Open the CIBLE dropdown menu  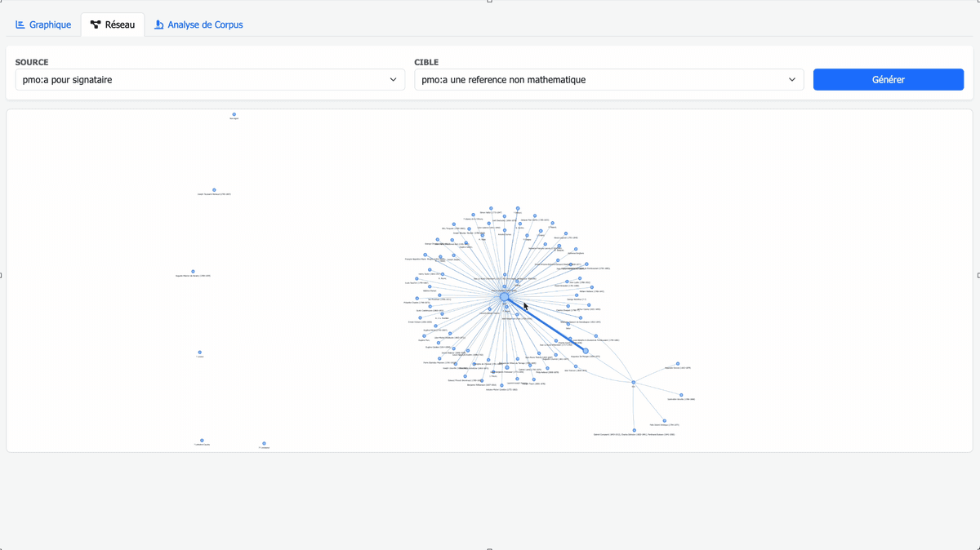(608, 80)
